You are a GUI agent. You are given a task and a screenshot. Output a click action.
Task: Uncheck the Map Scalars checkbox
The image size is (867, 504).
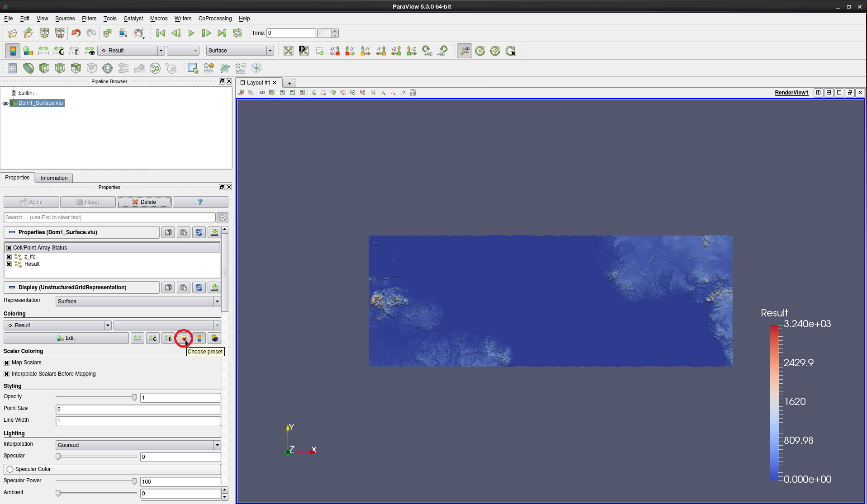tap(7, 363)
